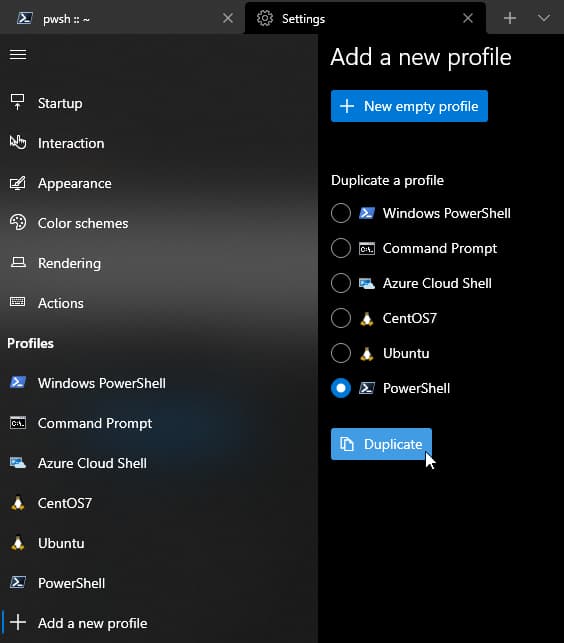
Task: Open PowerShell profile in sidebar
Action: pyautogui.click(x=159, y=583)
